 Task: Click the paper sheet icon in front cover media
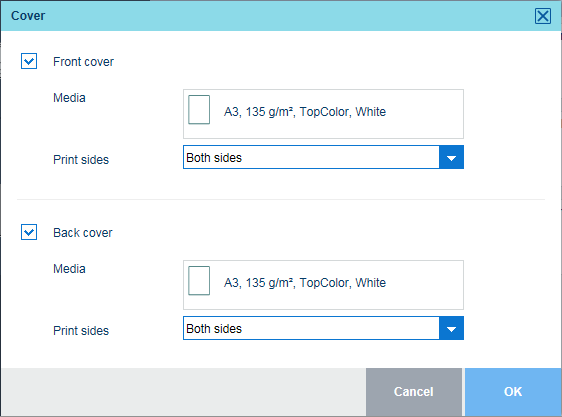point(199,110)
